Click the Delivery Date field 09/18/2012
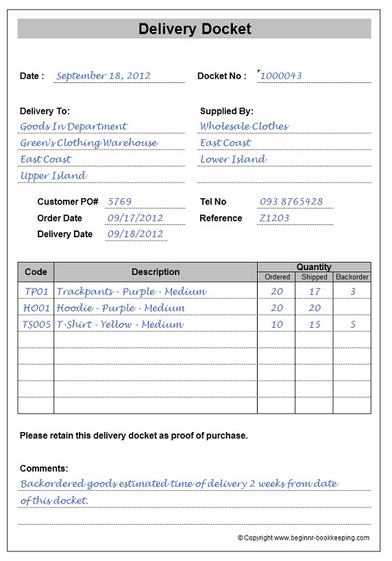 point(136,234)
